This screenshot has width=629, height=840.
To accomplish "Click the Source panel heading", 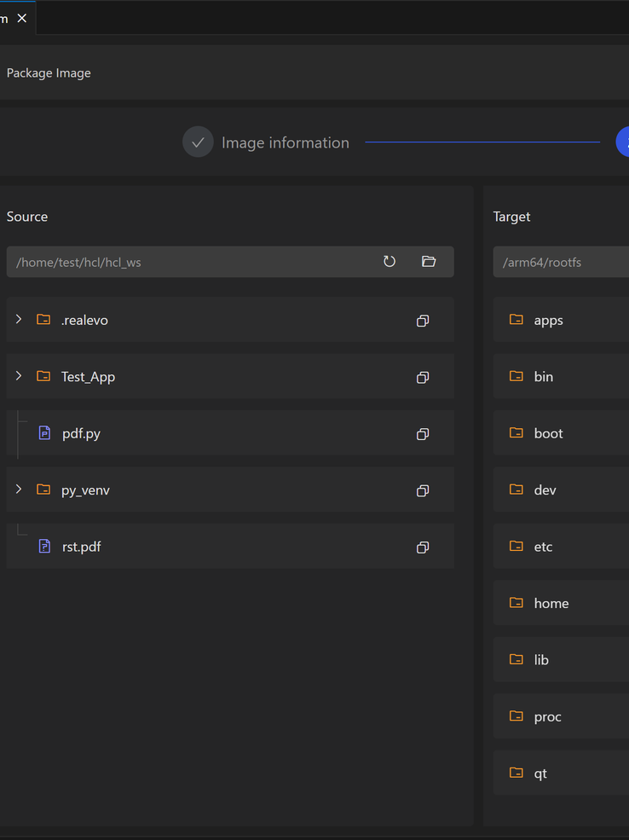I will pyautogui.click(x=27, y=217).
